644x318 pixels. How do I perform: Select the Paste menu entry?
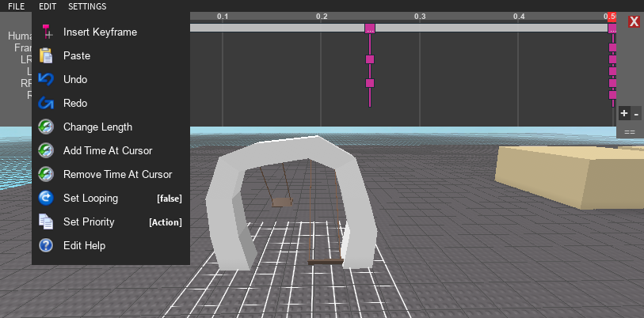tap(111, 56)
